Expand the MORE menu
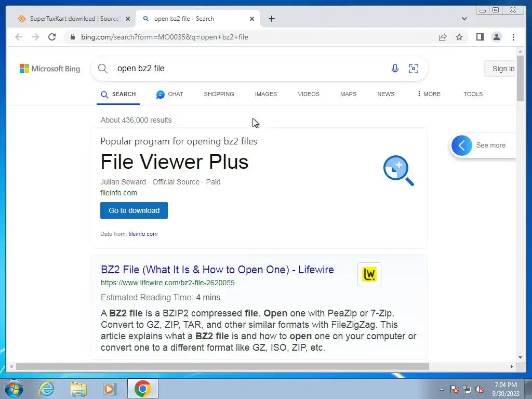 coord(429,94)
